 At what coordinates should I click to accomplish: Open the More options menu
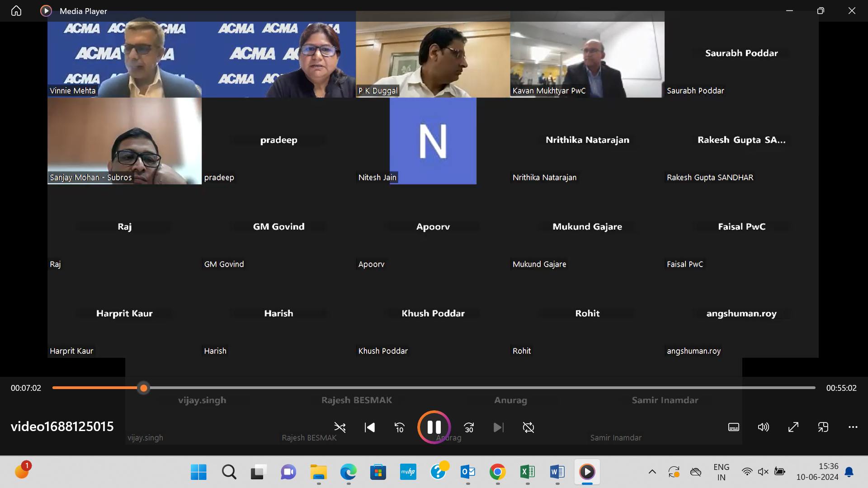[854, 427]
